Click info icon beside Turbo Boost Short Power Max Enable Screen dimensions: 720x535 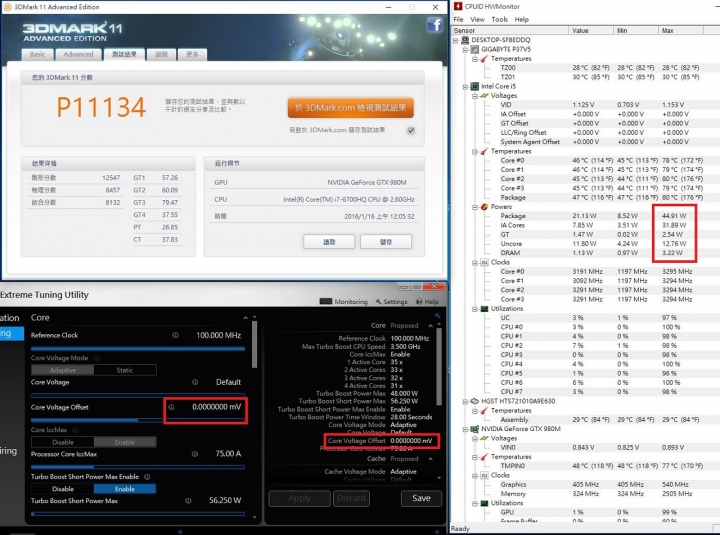[147, 477]
